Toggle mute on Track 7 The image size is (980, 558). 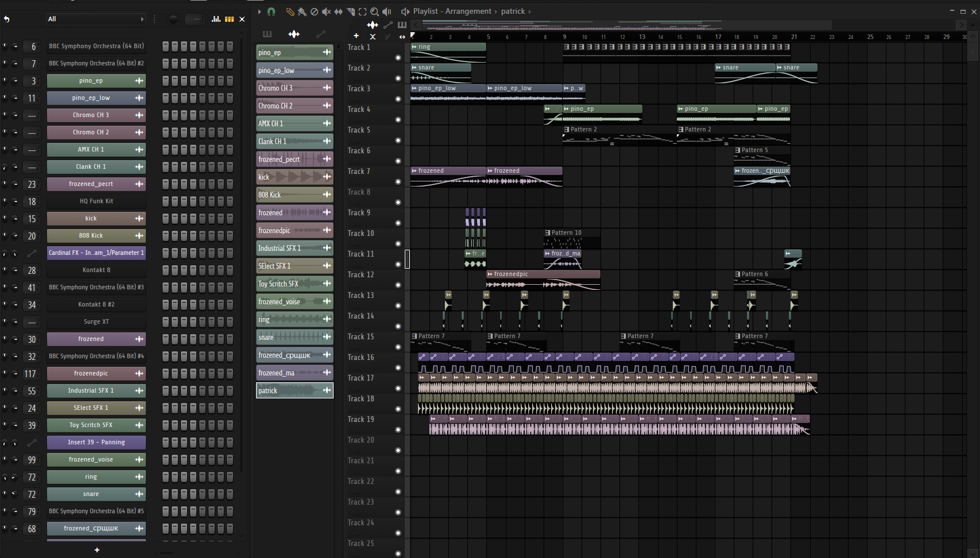(x=398, y=181)
